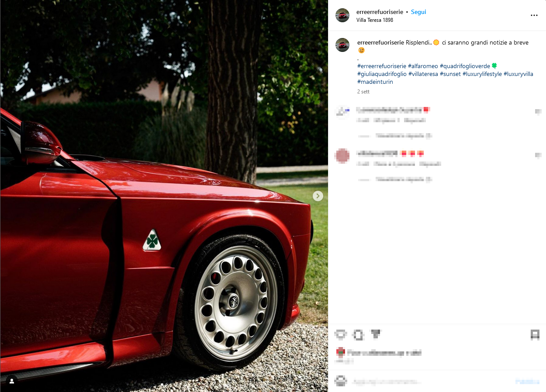
Task: Open the #quadrifoglioverde hashtag
Action: [465, 66]
